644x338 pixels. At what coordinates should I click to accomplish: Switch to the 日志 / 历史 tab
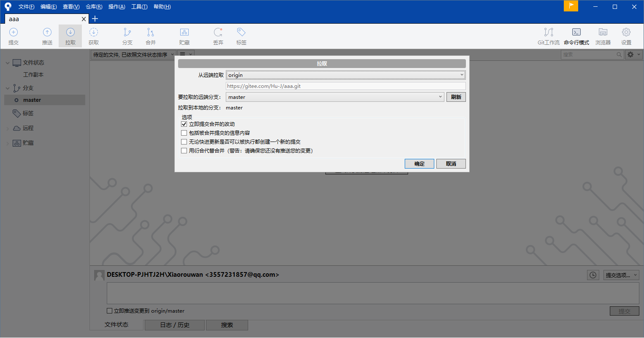point(175,325)
